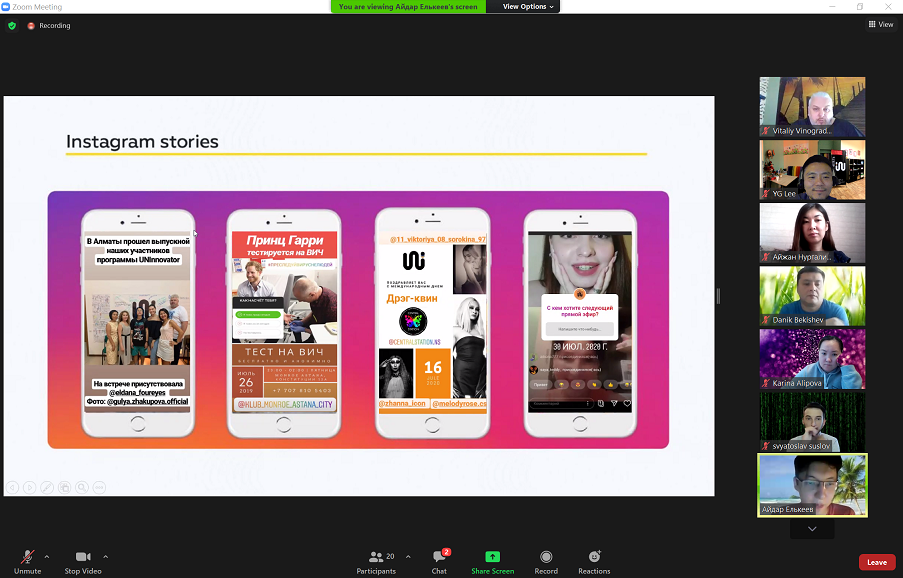Select Айжан Нургали video thumbnail

click(812, 233)
